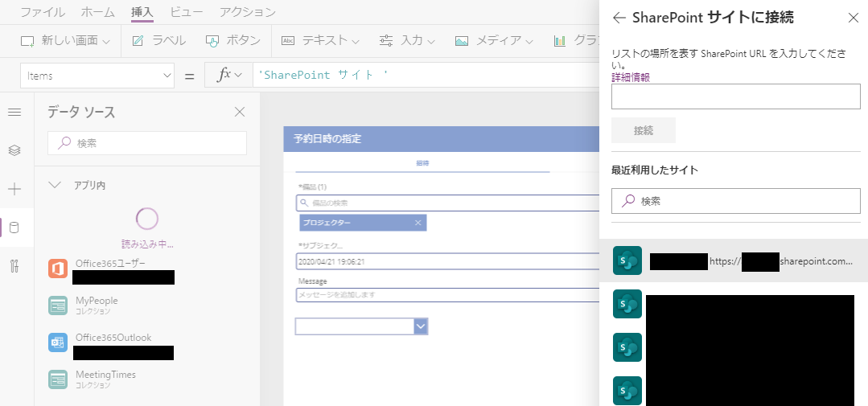
Task: Collapse the アプリ内 section
Action: click(x=55, y=185)
